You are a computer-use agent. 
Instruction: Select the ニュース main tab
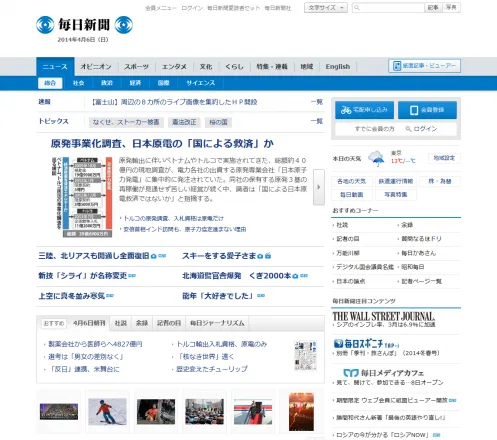[55, 67]
